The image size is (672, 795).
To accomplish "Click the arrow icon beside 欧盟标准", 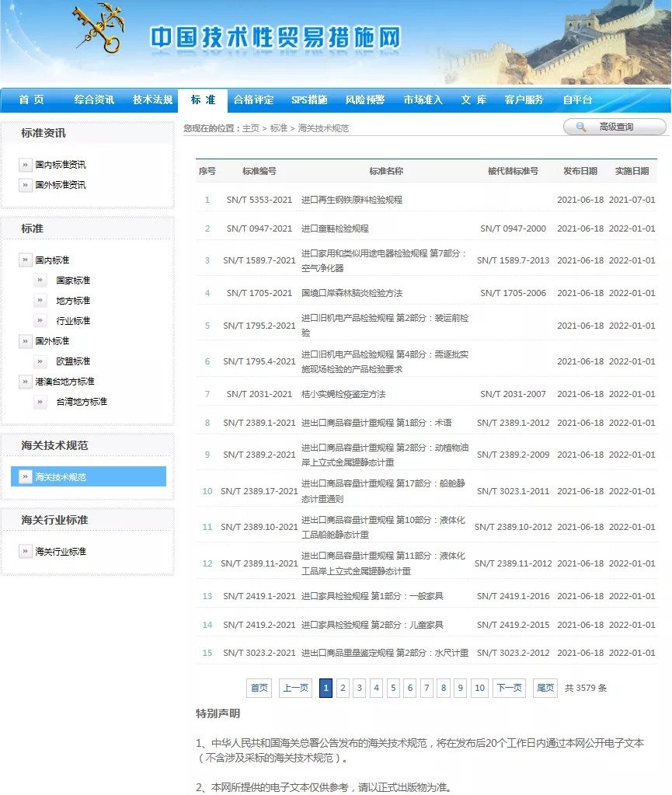I will tap(40, 361).
